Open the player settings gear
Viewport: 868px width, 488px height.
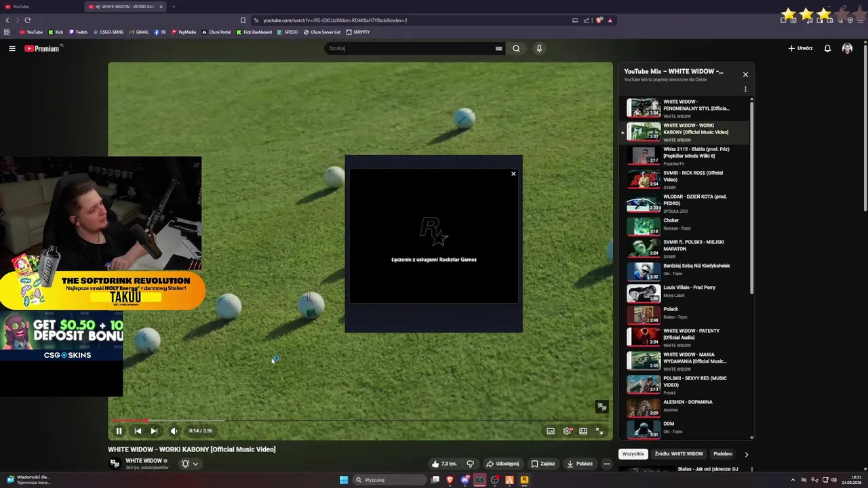[x=567, y=431]
